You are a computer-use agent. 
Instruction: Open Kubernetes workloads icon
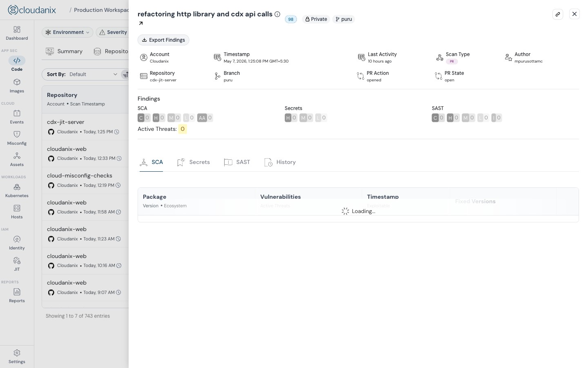tap(17, 187)
